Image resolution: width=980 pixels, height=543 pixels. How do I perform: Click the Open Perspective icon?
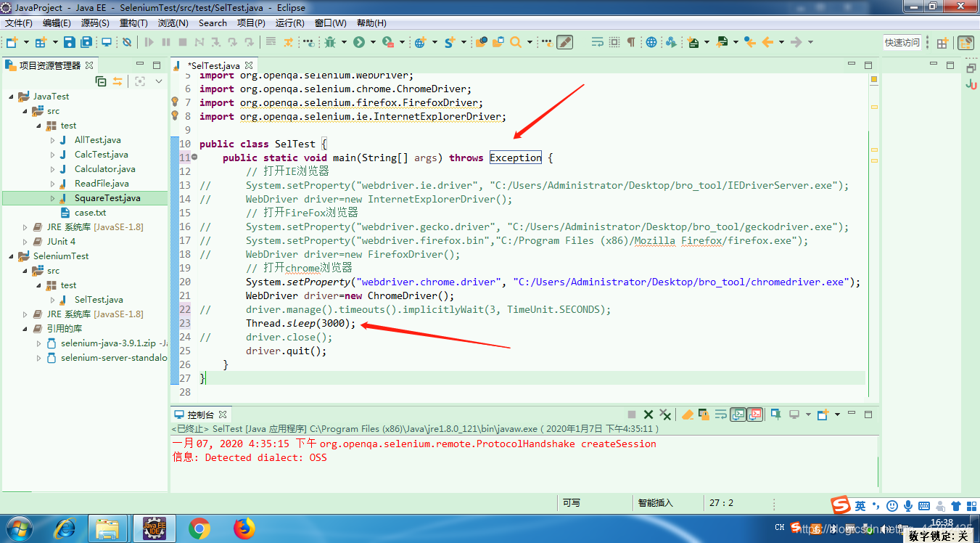click(x=942, y=43)
